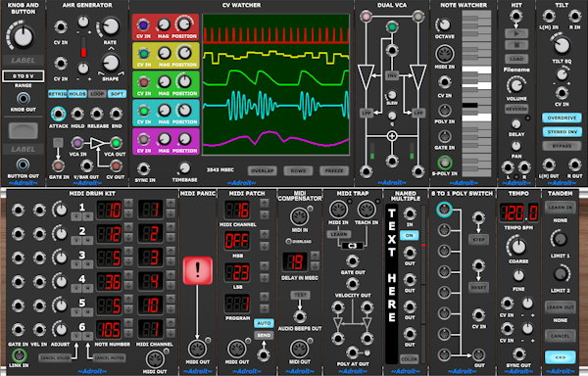The image size is (588, 376).
Task: Click the SYNC IN jack on CV Watcher
Action: click(144, 168)
